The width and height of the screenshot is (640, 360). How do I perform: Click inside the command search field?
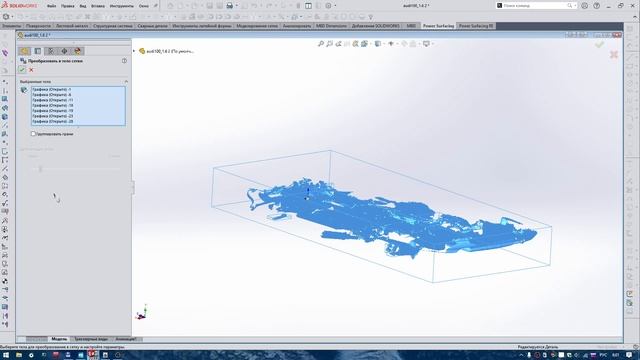pyautogui.click(x=535, y=6)
